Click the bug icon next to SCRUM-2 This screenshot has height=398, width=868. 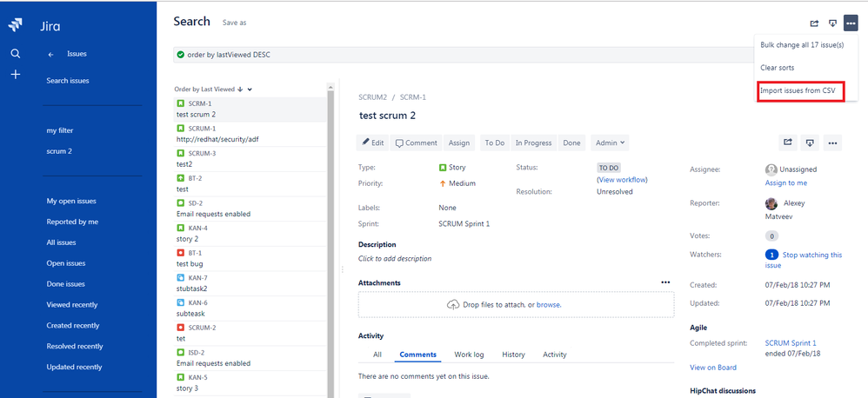point(180,328)
